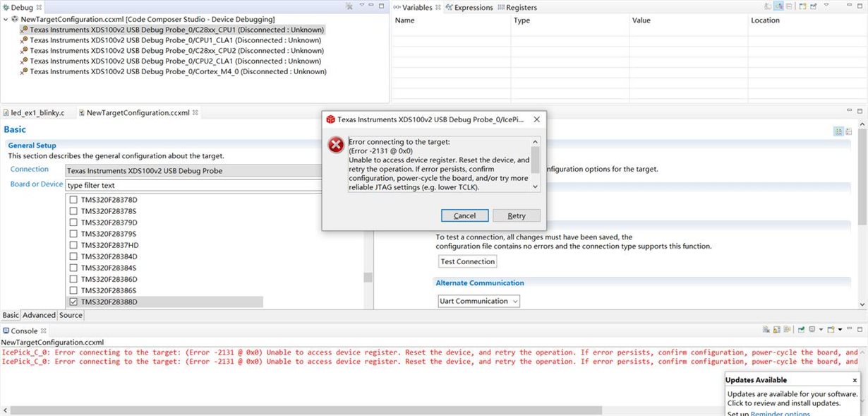This screenshot has width=868, height=416.
Task: Tick the TMS320F28378D checkbox
Action: click(x=73, y=200)
